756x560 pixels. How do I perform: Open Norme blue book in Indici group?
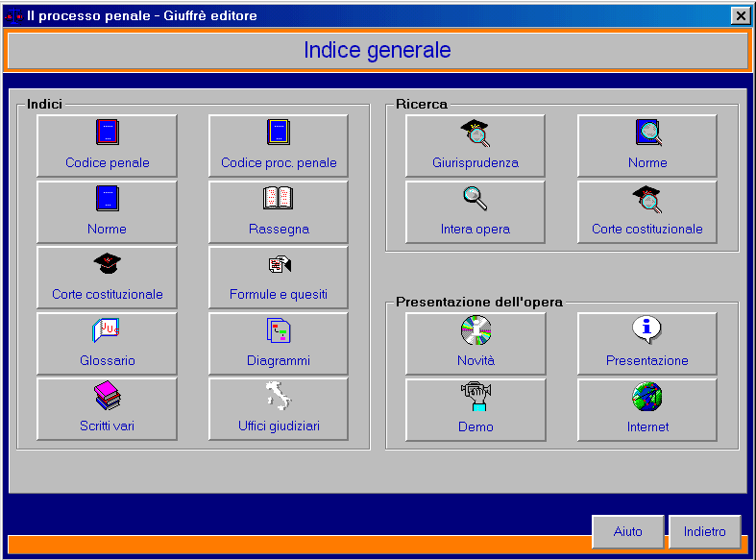(x=107, y=211)
